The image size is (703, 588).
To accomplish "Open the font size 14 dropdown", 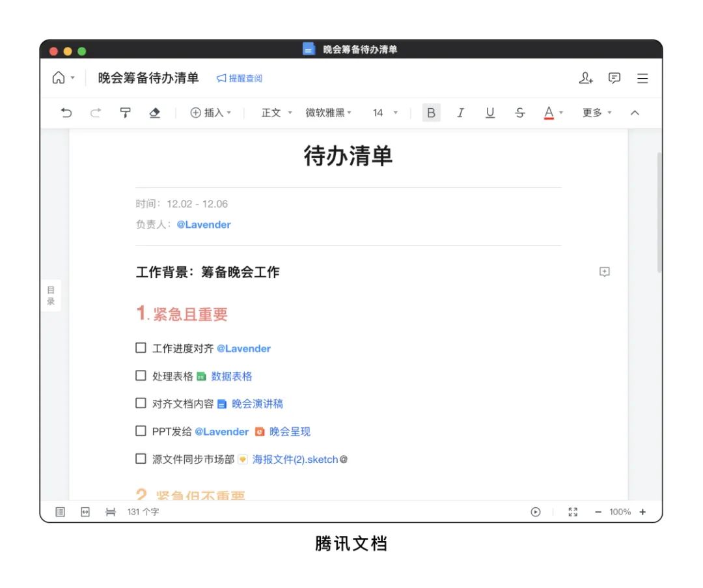I will [x=385, y=113].
